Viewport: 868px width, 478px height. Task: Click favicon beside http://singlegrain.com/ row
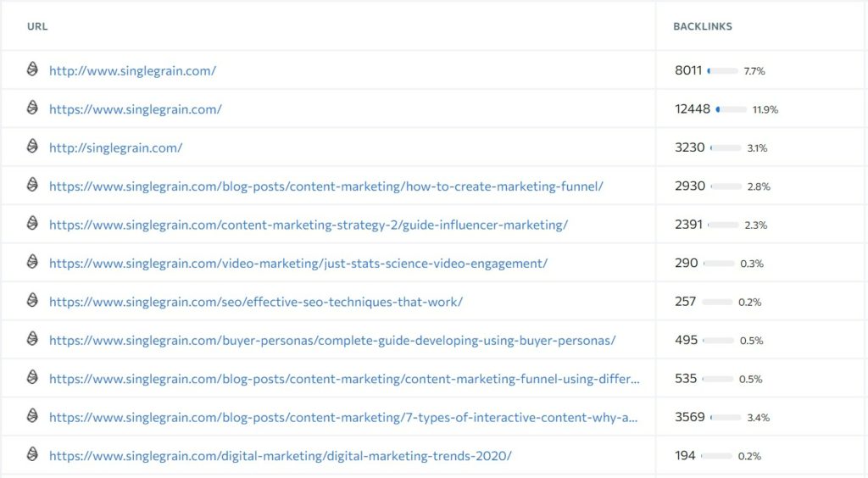coord(33,146)
